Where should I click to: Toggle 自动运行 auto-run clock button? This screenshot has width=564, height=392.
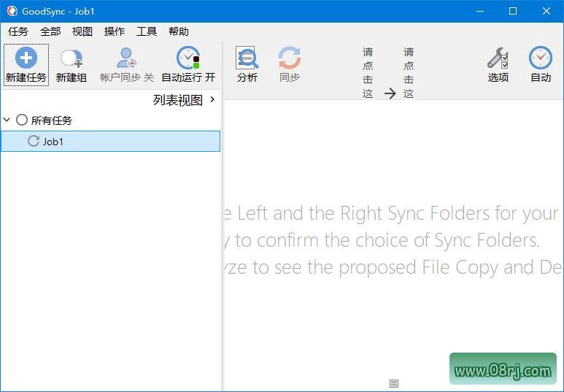coord(188,65)
